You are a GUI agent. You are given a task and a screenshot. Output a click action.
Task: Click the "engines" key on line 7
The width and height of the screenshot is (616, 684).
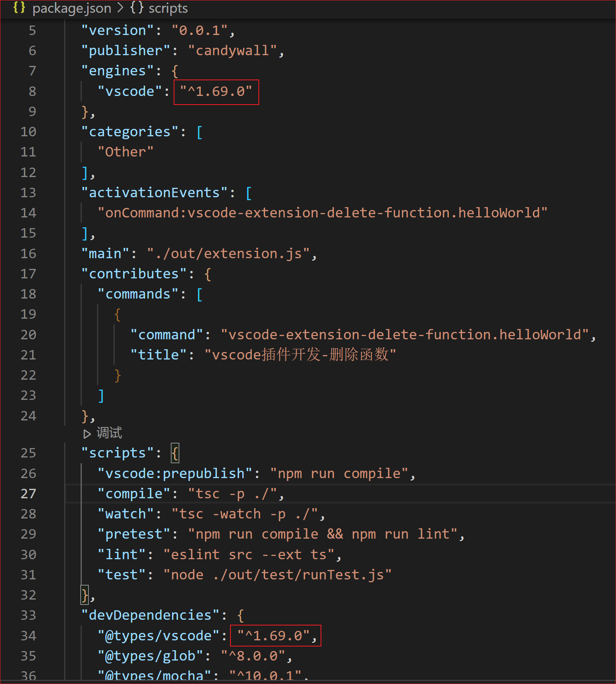(x=118, y=71)
